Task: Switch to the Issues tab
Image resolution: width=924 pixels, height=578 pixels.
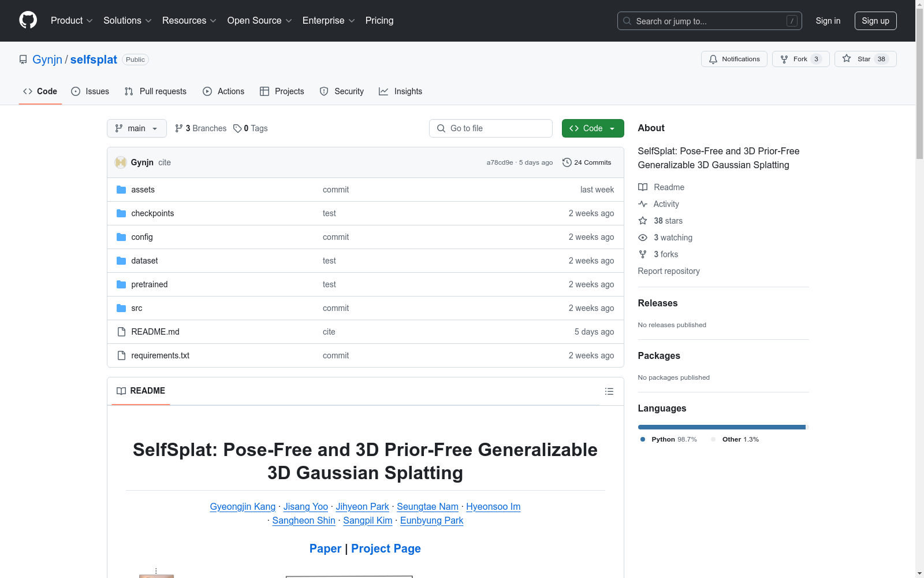Action: click(90, 91)
